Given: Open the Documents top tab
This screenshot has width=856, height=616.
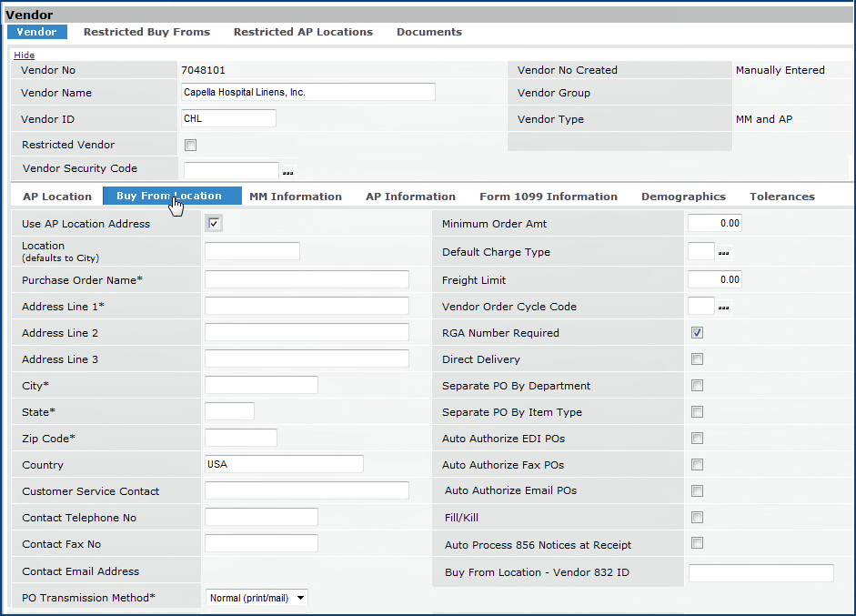Looking at the screenshot, I should pos(429,32).
